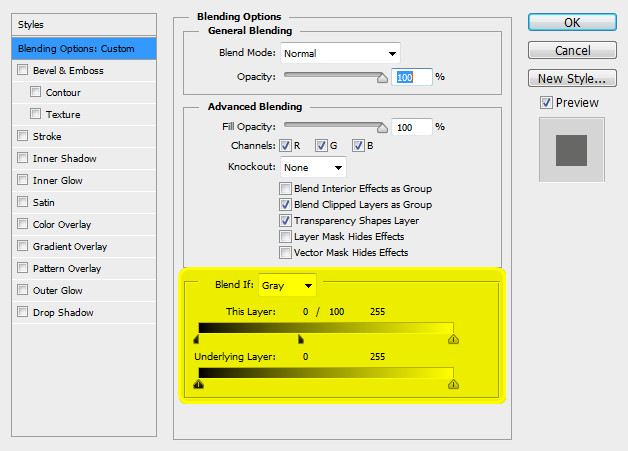This screenshot has height=451, width=628.
Task: Click the Underlying Layer black point handle
Action: 198,383
